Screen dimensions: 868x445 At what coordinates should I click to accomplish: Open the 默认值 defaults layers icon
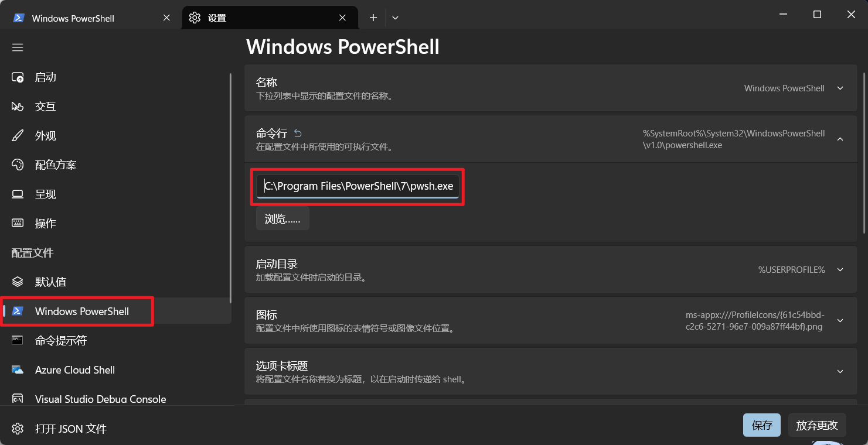coord(18,282)
